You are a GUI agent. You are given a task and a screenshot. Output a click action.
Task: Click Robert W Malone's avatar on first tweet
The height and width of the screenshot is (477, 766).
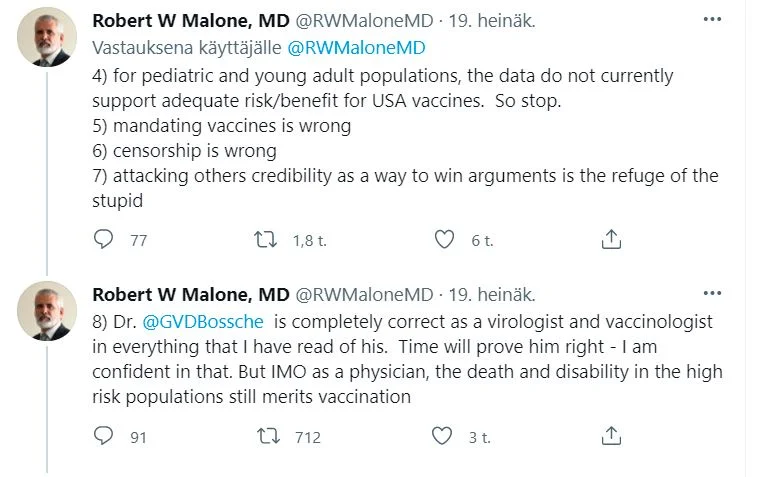(47, 37)
